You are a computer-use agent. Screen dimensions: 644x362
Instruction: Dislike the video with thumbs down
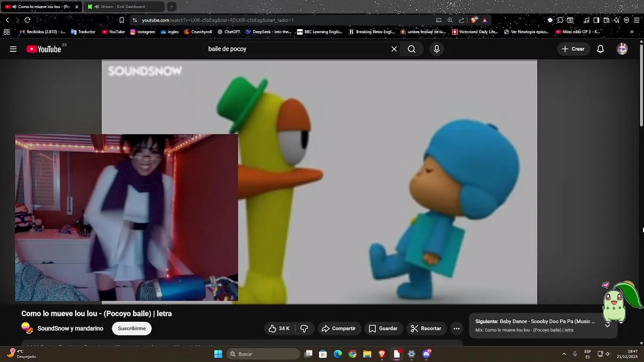[304, 328]
